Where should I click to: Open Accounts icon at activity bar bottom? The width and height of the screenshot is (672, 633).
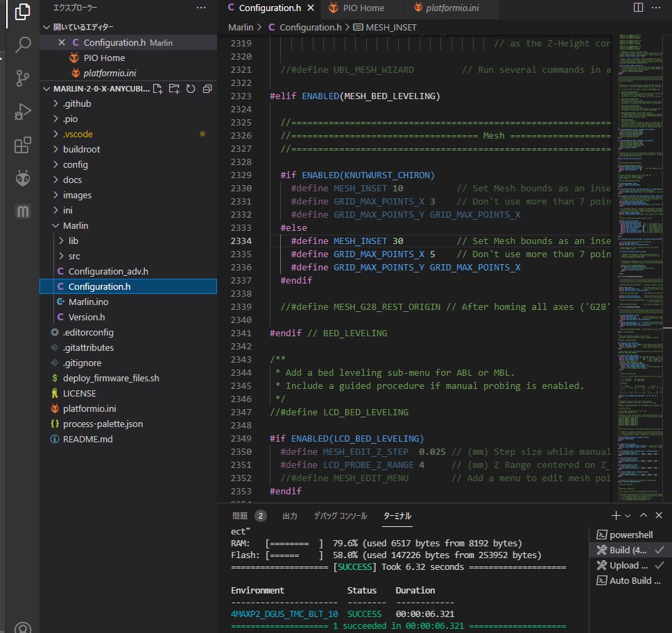click(x=22, y=627)
